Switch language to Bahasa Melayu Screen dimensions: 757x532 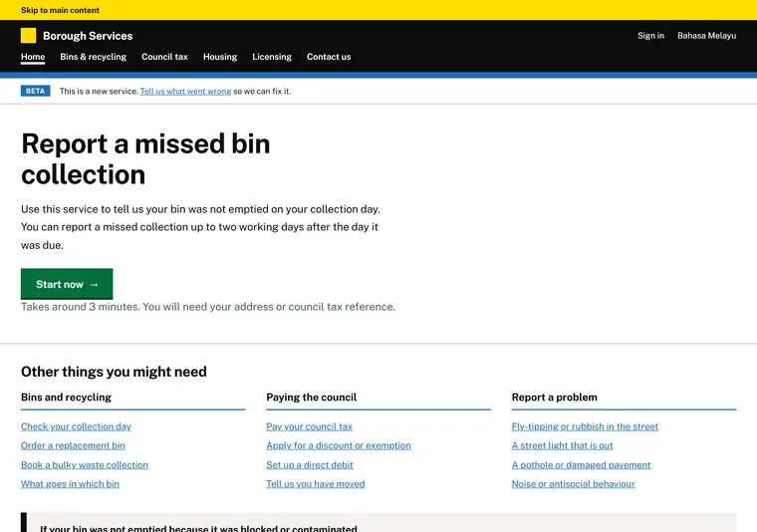[706, 36]
